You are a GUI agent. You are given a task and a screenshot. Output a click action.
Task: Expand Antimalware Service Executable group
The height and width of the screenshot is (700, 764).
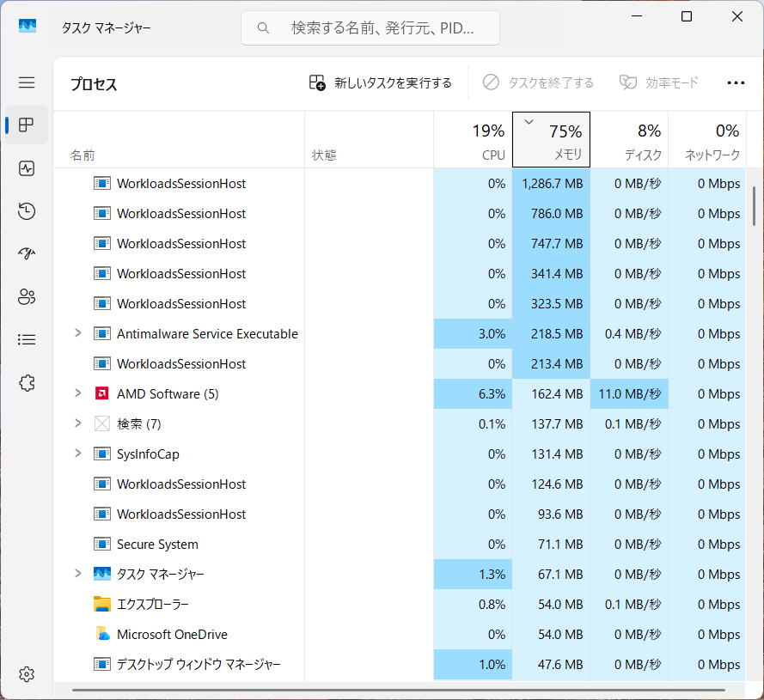(x=77, y=333)
